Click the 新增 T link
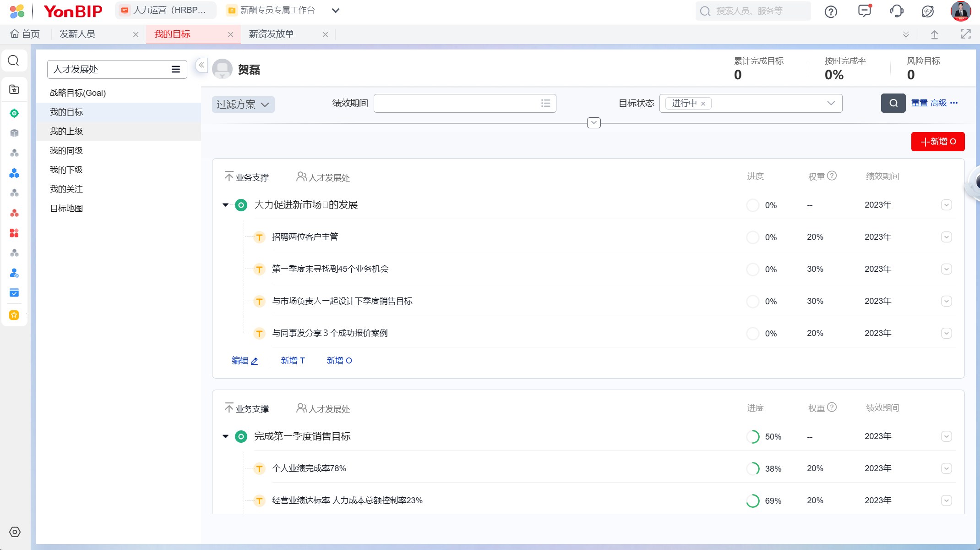This screenshot has width=980, height=550. coord(293,361)
